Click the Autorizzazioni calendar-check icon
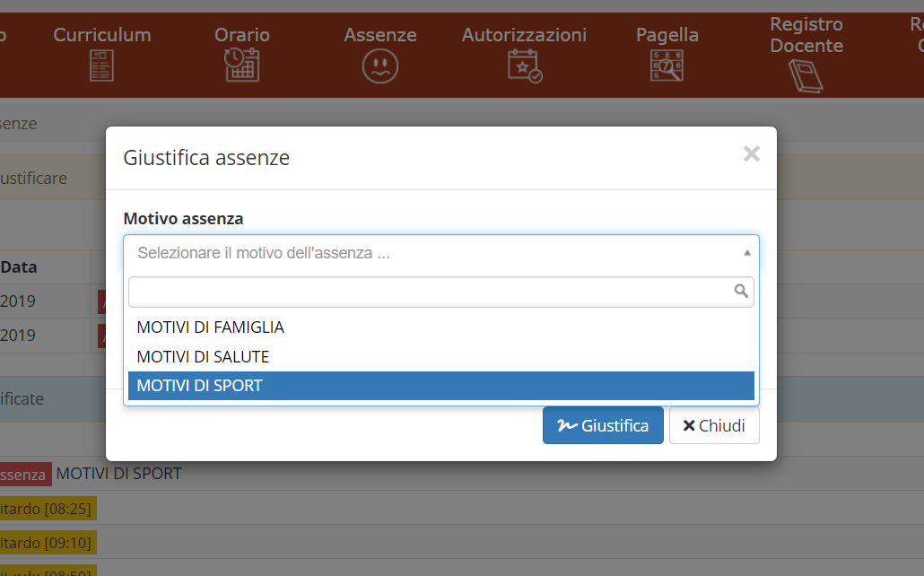Image resolution: width=924 pixels, height=576 pixels. pyautogui.click(x=524, y=66)
